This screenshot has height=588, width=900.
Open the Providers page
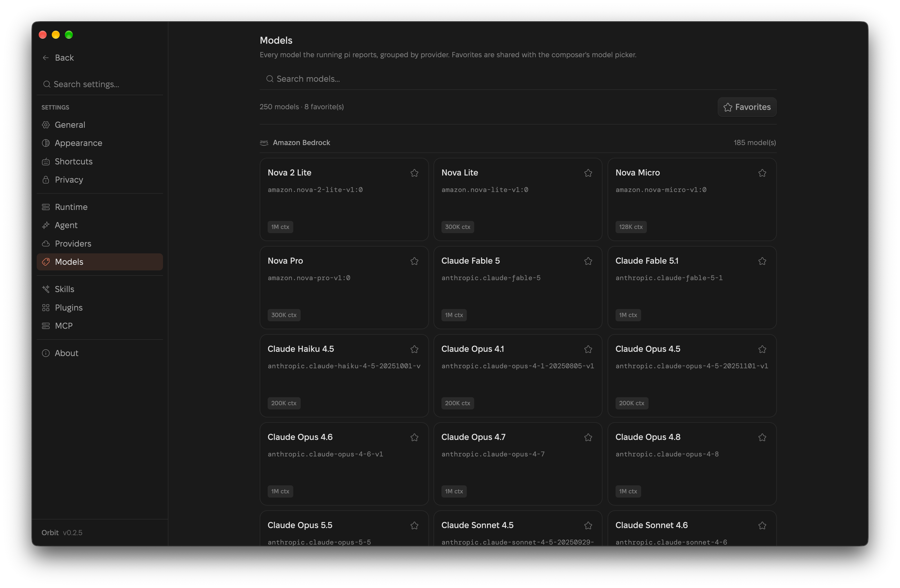(100, 243)
